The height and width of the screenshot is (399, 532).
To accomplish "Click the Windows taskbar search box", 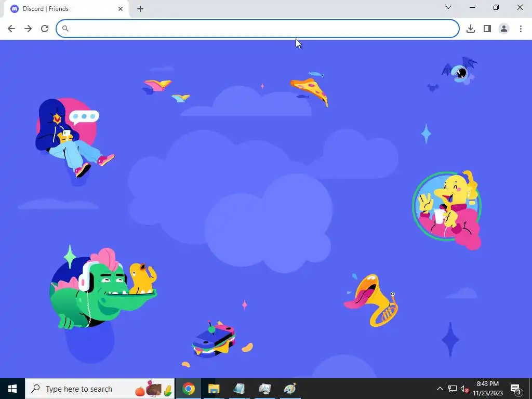I will (100, 389).
